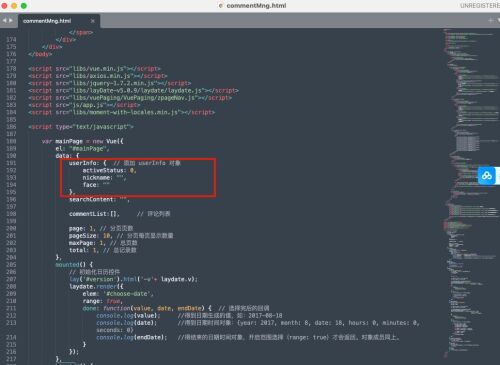Click the file icon in the window title
The height and width of the screenshot is (365, 500).
pyautogui.click(x=221, y=6)
